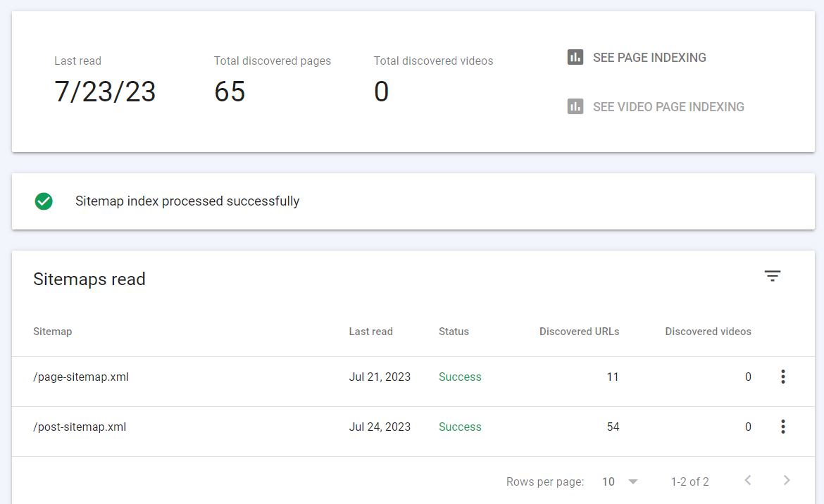The height and width of the screenshot is (504, 824).
Task: Click the bar chart icon beside SEE PAGE INDEXING
Action: [575, 58]
